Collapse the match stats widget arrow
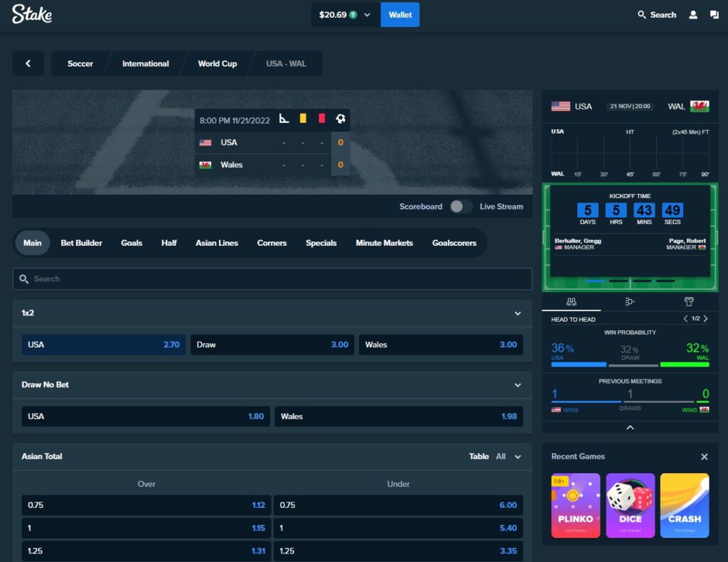This screenshot has height=562, width=728. coord(630,428)
